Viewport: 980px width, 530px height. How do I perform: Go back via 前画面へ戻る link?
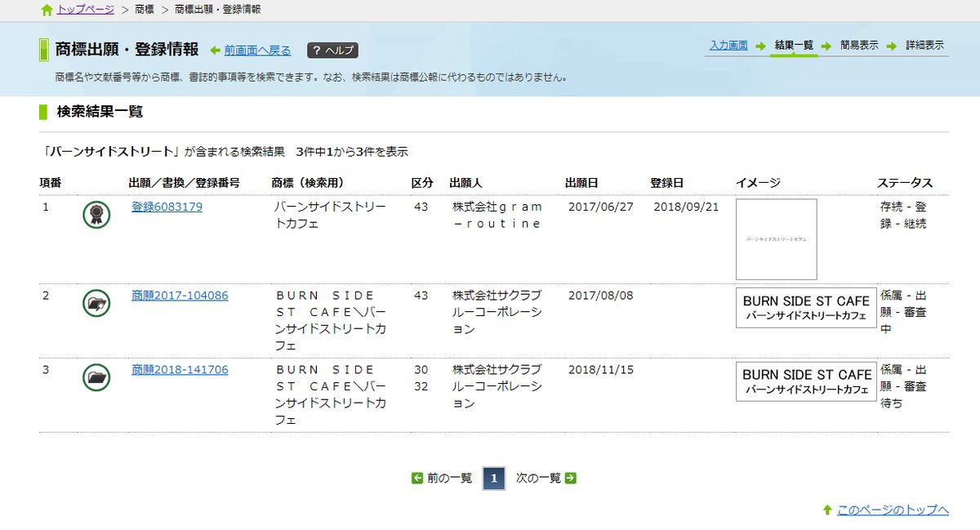257,51
